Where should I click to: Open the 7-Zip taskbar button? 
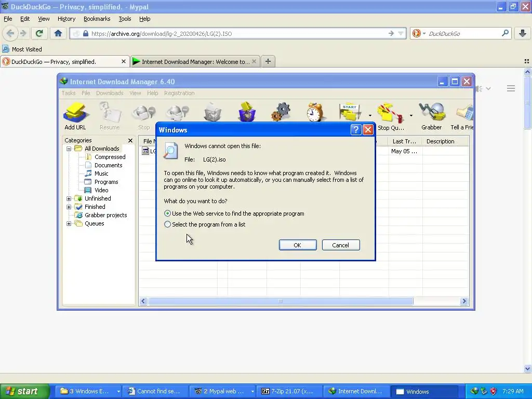[288, 391]
